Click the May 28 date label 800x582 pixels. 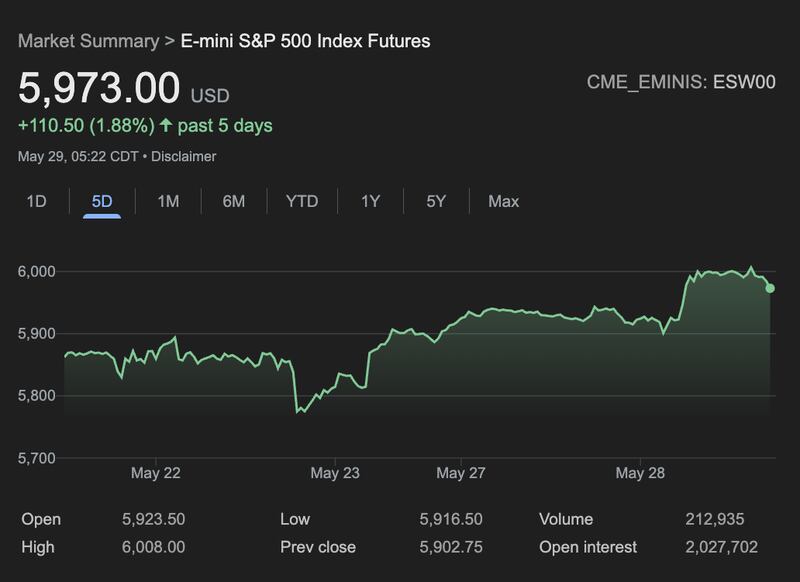click(640, 473)
